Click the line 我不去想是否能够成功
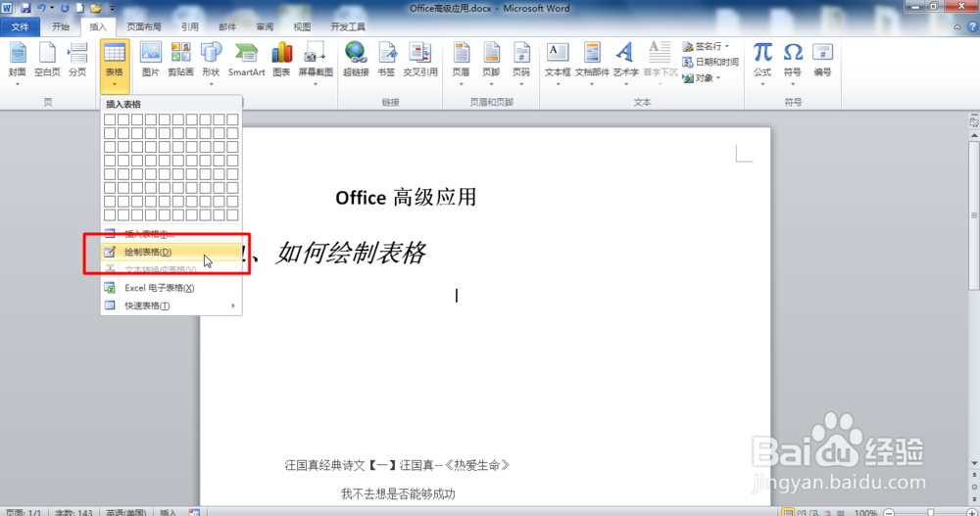 398,494
